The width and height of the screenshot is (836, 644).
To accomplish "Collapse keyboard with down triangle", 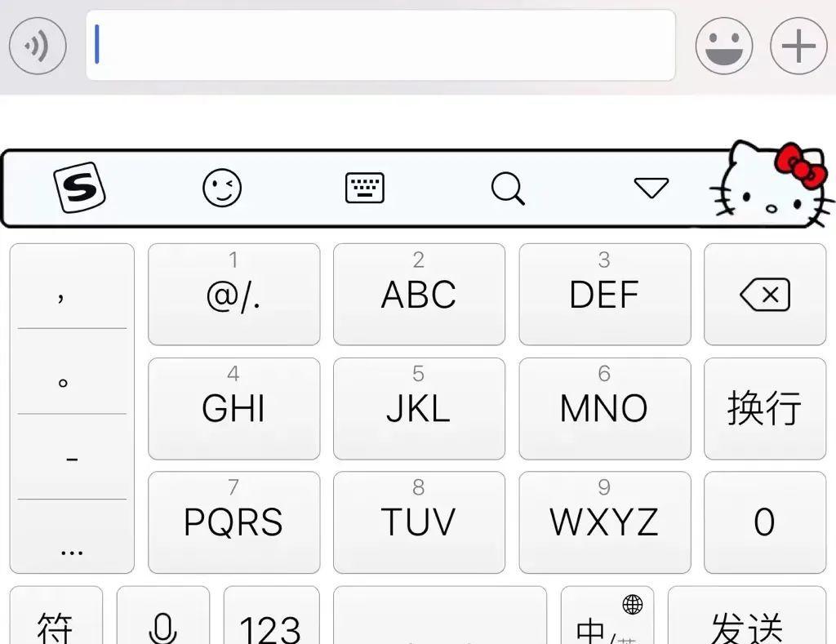I will coord(651,188).
